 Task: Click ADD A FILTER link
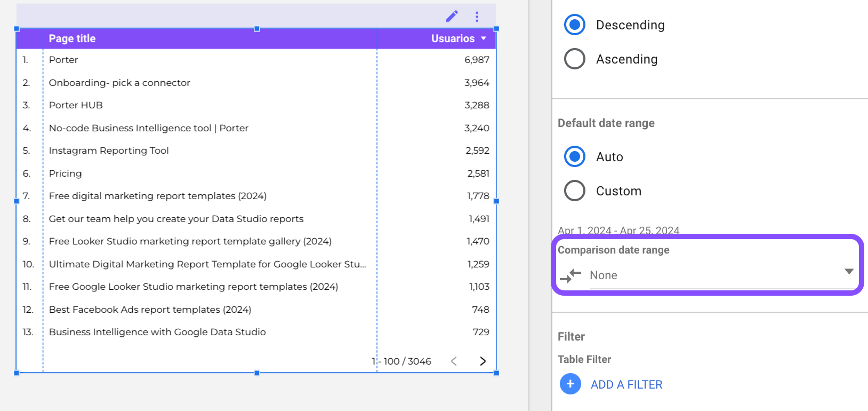pyautogui.click(x=626, y=384)
